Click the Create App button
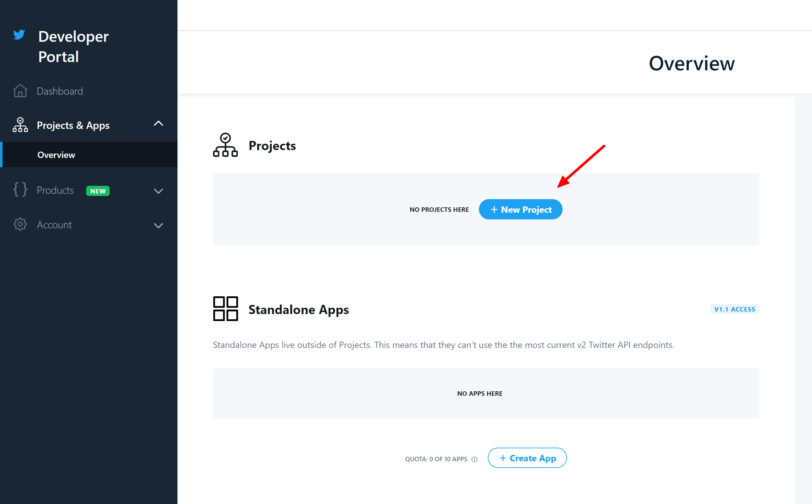This screenshot has width=812, height=504. [x=527, y=458]
